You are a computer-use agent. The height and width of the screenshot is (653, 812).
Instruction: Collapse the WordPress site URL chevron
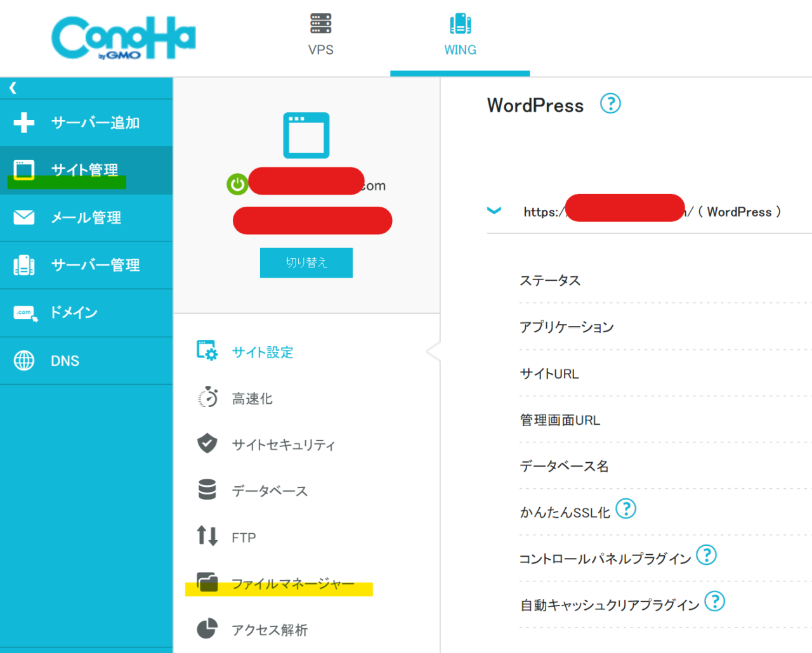494,210
